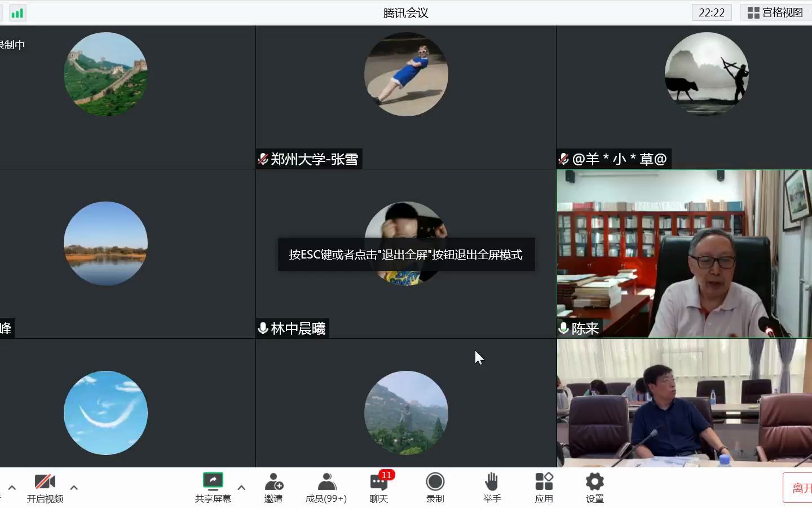The height and width of the screenshot is (508, 812).
Task: Open the 应用 apps menu
Action: point(544,488)
